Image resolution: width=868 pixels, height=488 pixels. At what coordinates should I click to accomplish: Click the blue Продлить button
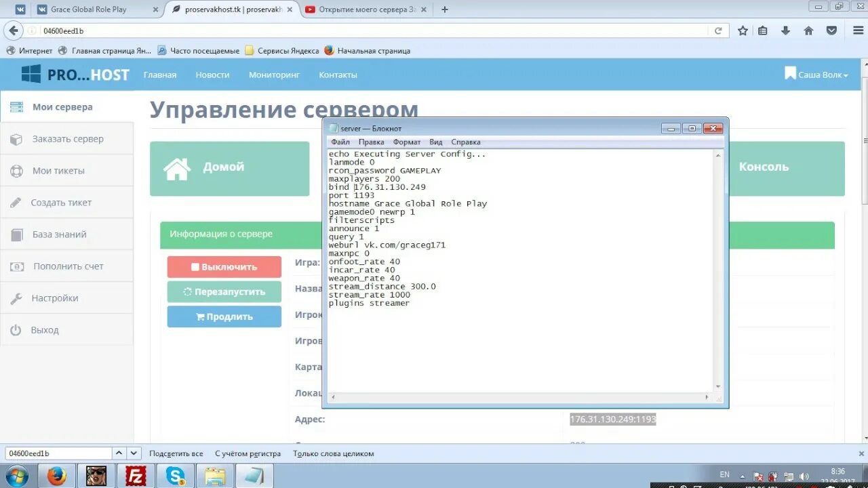point(224,317)
